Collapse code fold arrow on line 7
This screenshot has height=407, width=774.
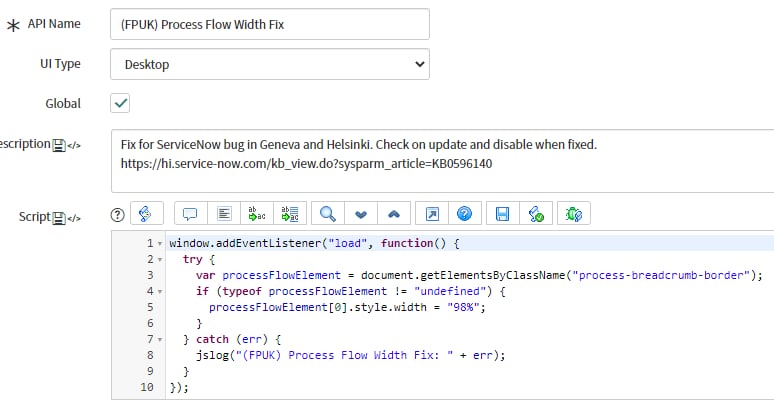click(160, 340)
